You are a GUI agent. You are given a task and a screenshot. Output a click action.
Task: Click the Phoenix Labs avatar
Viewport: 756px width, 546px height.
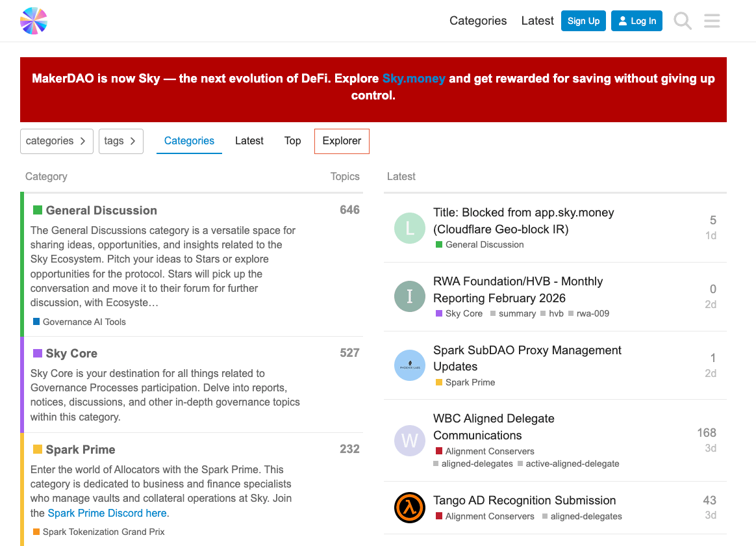pyautogui.click(x=409, y=365)
